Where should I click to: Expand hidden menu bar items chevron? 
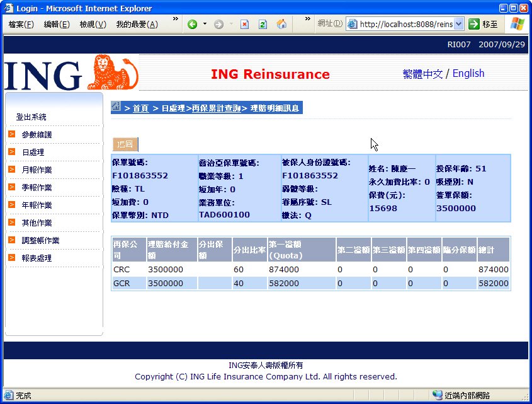[176, 19]
